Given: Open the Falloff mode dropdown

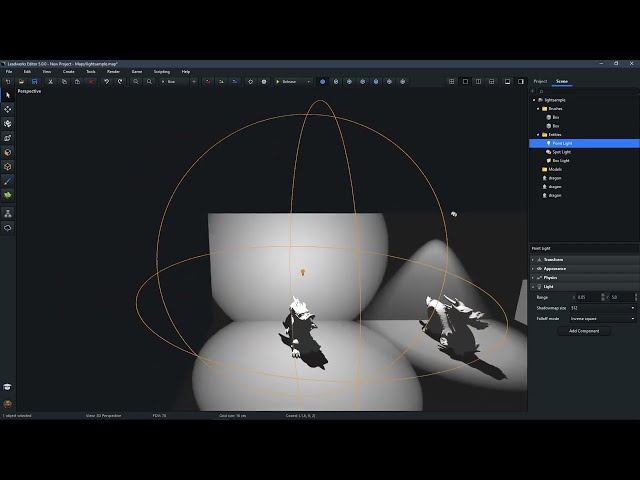Looking at the screenshot, I should tap(602, 318).
